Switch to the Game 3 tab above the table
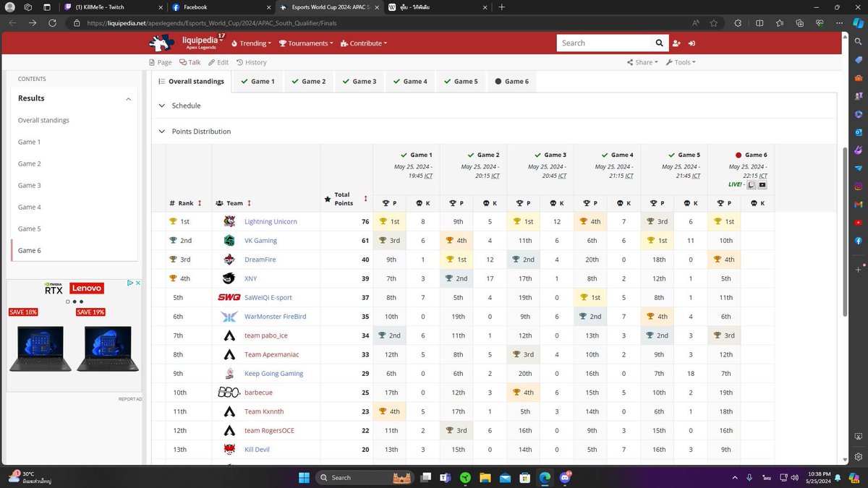This screenshot has width=868, height=488. [359, 82]
